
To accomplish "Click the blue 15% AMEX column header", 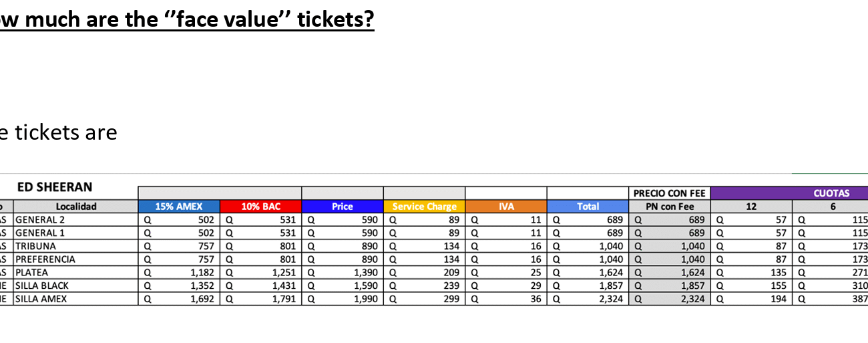I will pyautogui.click(x=179, y=207).
